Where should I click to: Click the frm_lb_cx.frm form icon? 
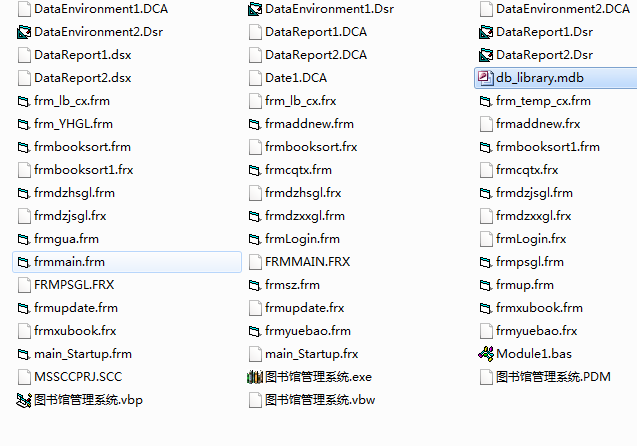24,101
